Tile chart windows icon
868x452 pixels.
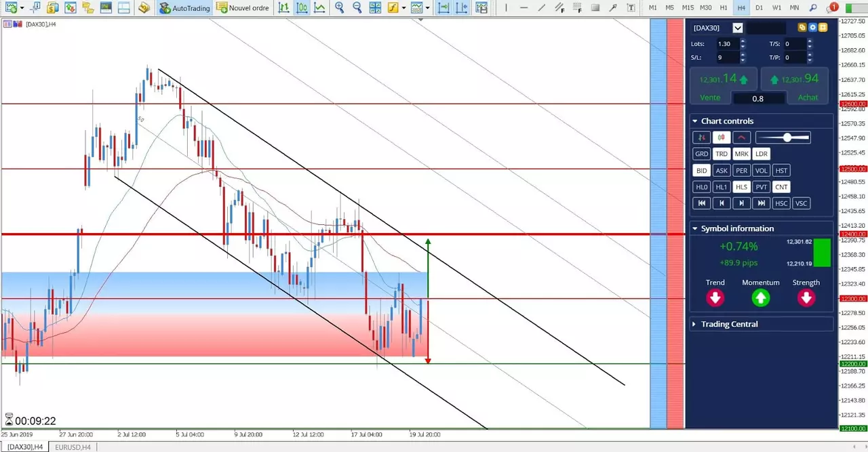375,8
